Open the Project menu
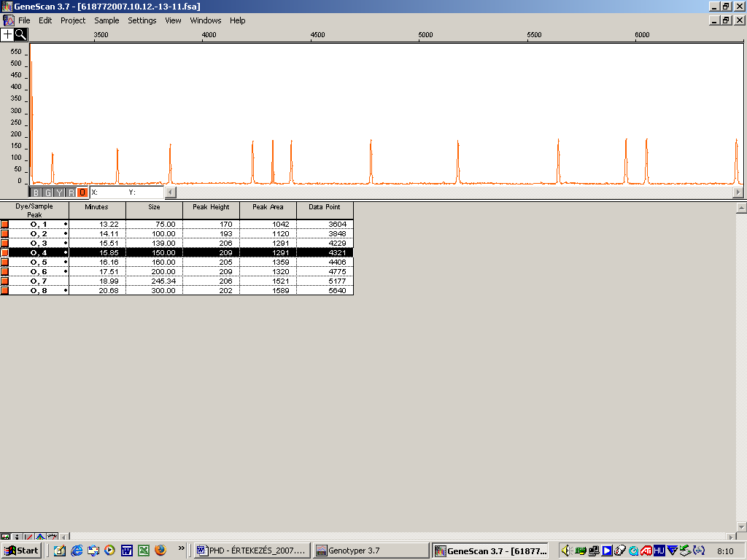 pyautogui.click(x=73, y=20)
